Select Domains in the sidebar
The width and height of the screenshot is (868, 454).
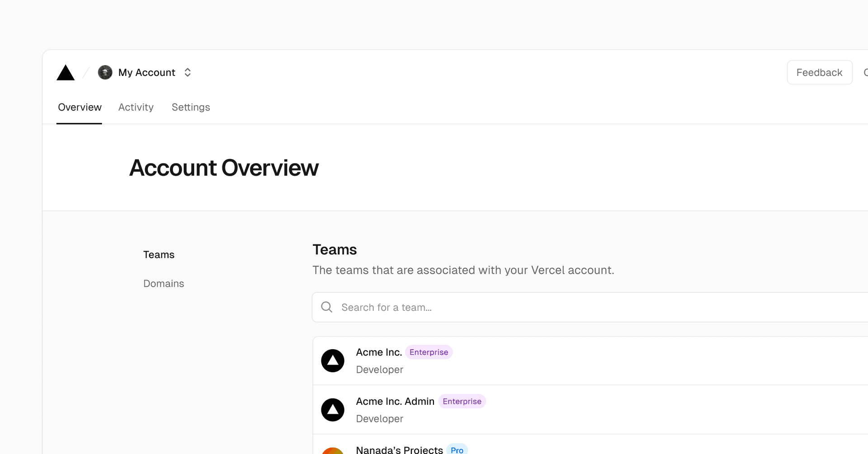click(x=164, y=284)
